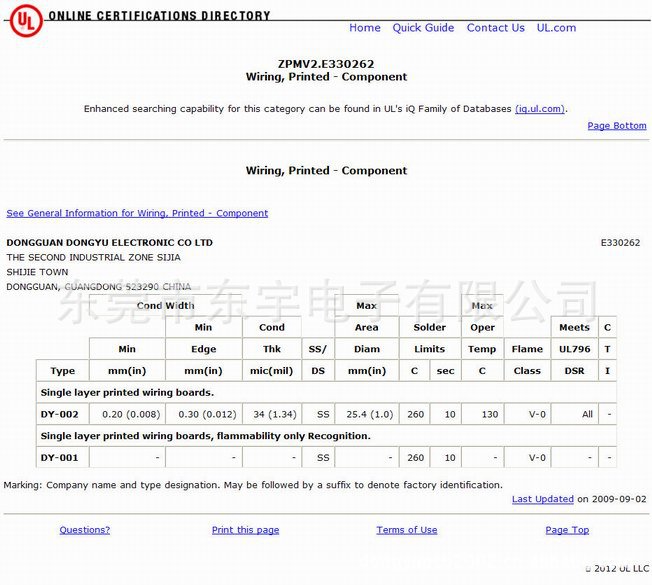Select the 10 sec cell in DY-001 row

click(445, 457)
